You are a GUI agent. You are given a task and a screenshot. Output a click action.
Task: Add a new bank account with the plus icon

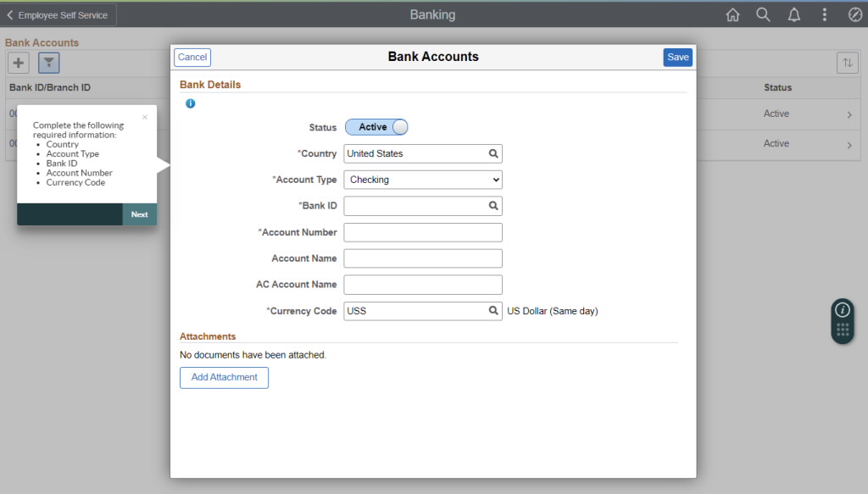(x=18, y=62)
